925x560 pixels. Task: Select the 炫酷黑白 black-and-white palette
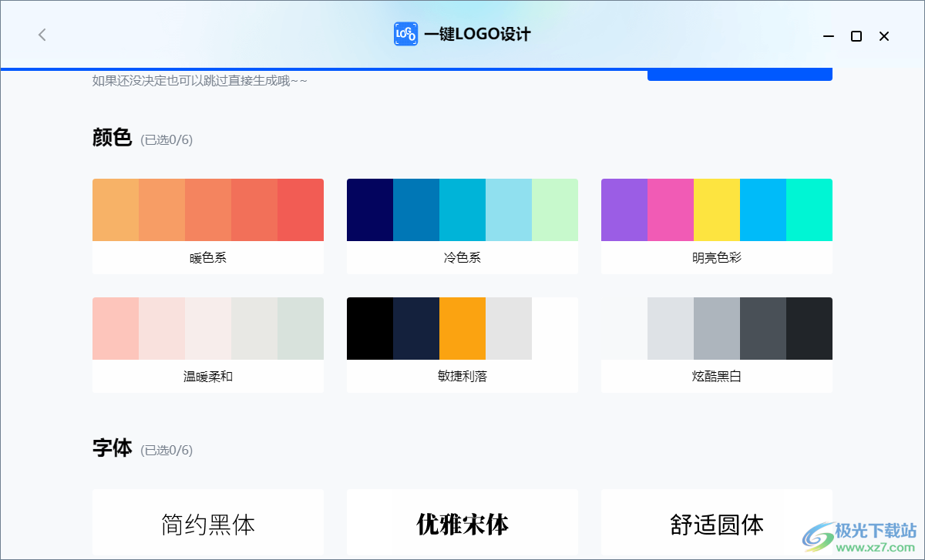point(716,344)
